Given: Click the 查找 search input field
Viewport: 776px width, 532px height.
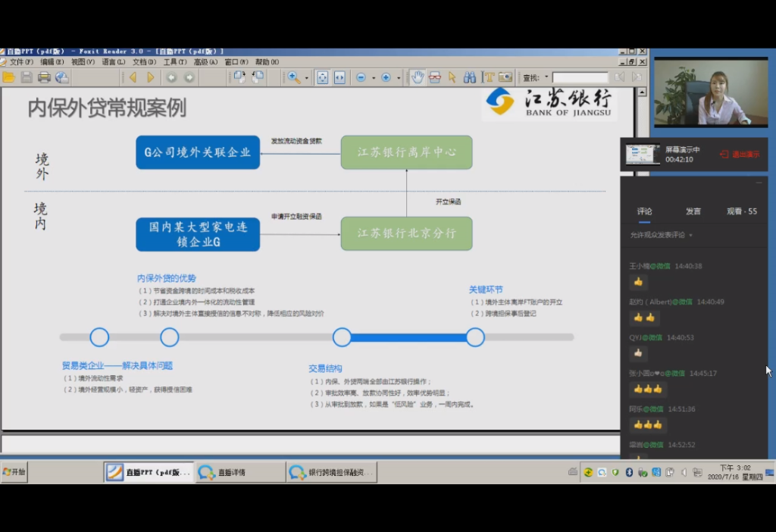Looking at the screenshot, I should 580,77.
